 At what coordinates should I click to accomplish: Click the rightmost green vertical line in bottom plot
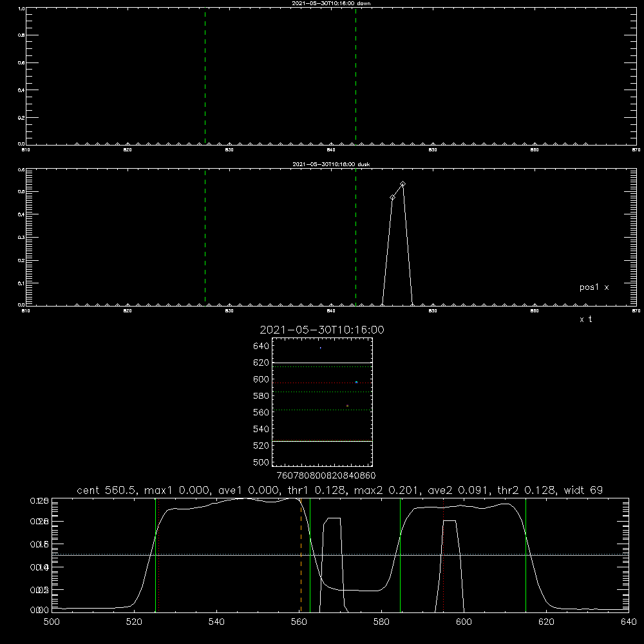[526, 555]
